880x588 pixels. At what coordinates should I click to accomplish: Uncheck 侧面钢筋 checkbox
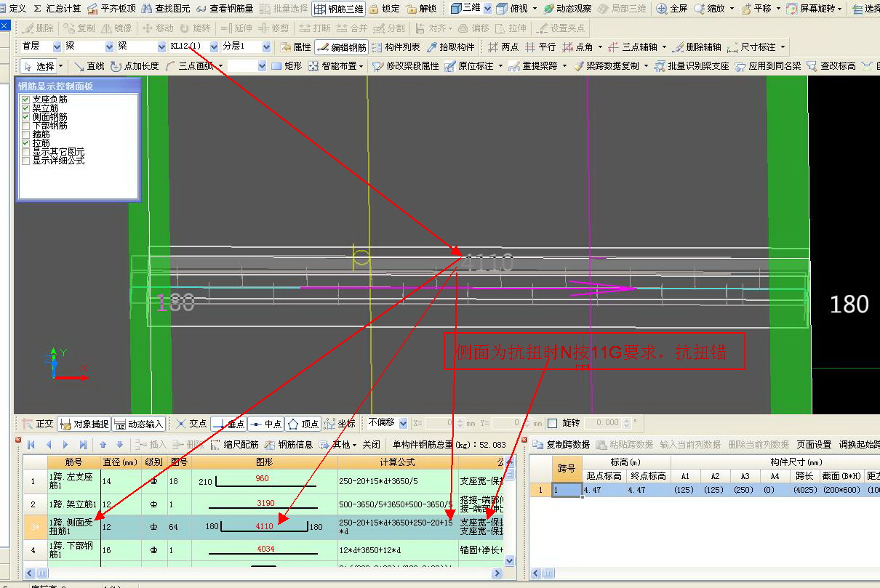pyautogui.click(x=26, y=117)
